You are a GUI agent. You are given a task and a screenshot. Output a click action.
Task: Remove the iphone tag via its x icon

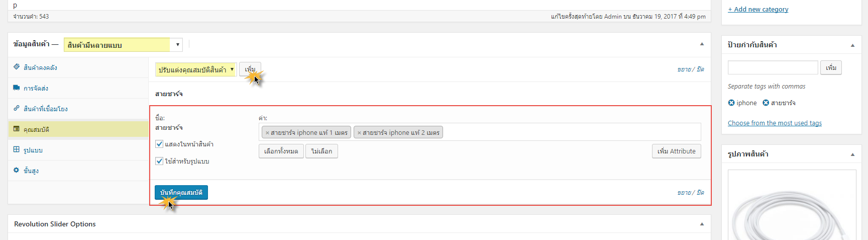pos(731,103)
